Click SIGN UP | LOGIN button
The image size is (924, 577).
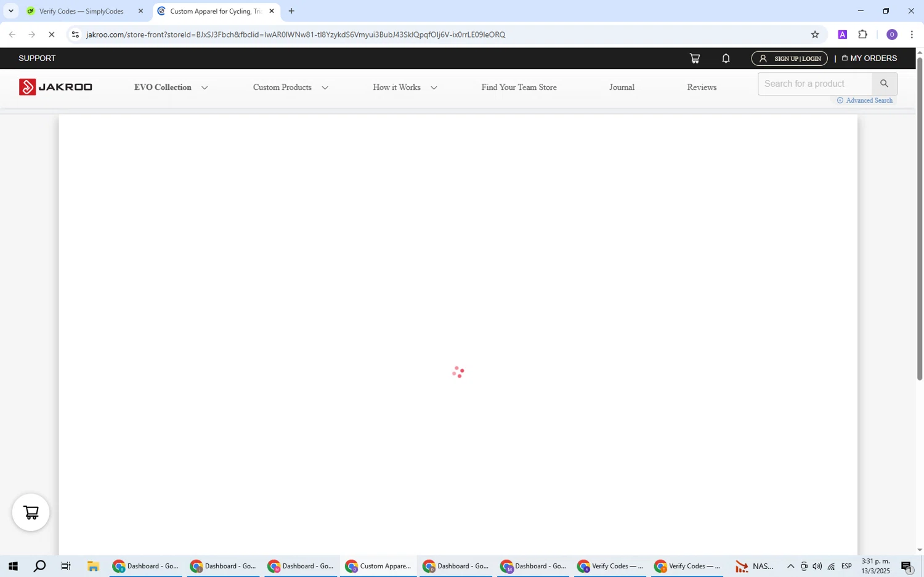pos(789,59)
